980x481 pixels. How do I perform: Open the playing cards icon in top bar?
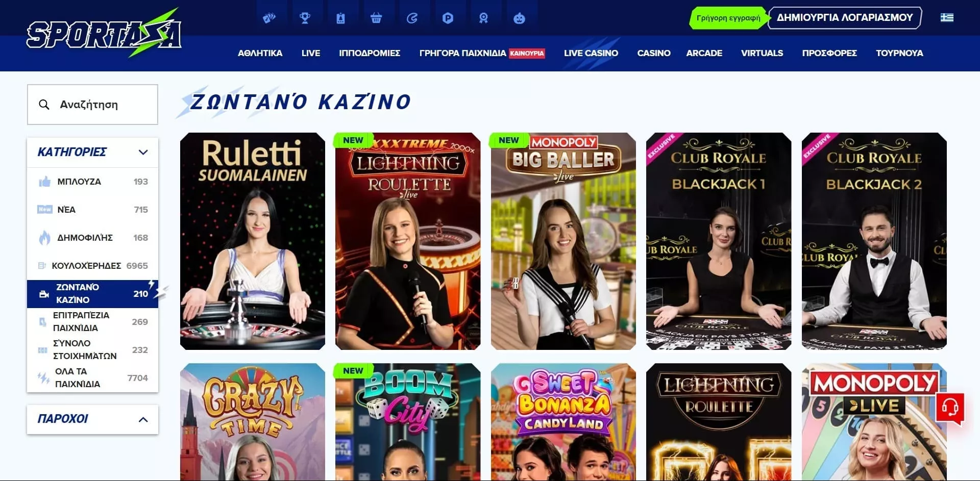269,18
